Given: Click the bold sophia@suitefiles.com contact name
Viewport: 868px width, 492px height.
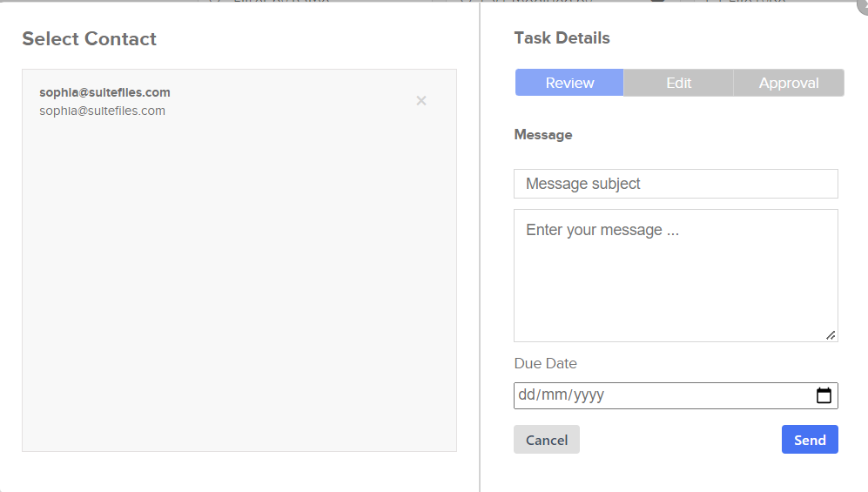Looking at the screenshot, I should 104,92.
